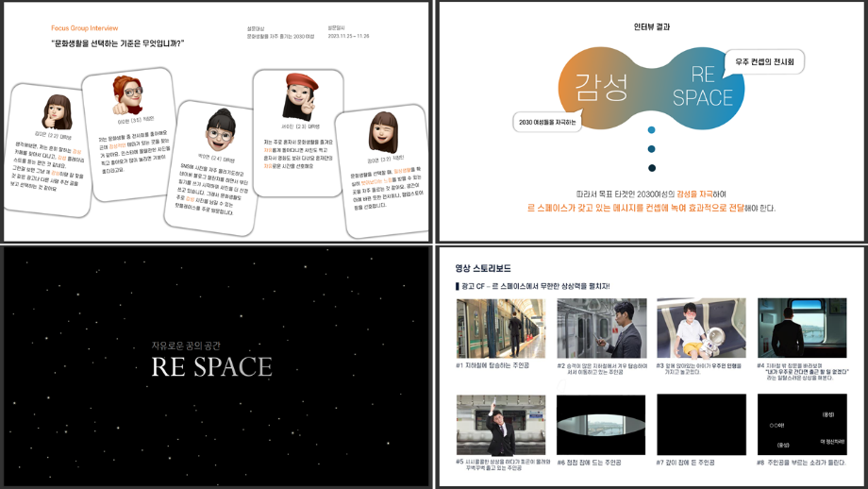Click the '인터뷰 결과' slide title
The width and height of the screenshot is (868, 489).
click(651, 27)
